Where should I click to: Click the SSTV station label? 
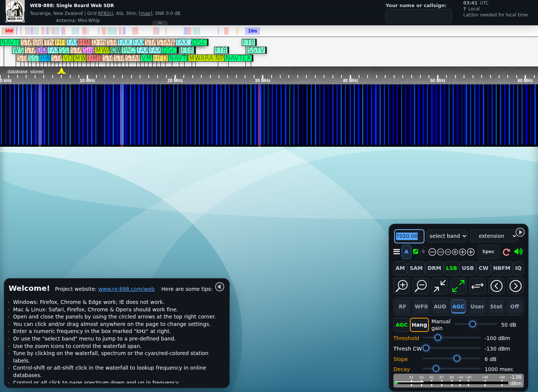coord(256,50)
